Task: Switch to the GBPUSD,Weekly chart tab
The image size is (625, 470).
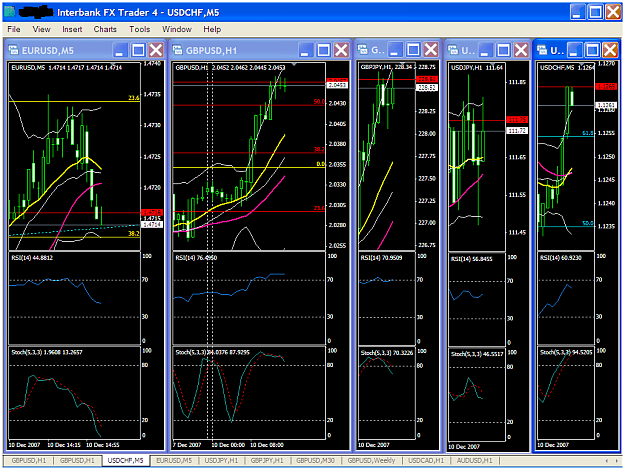Action: click(x=371, y=460)
